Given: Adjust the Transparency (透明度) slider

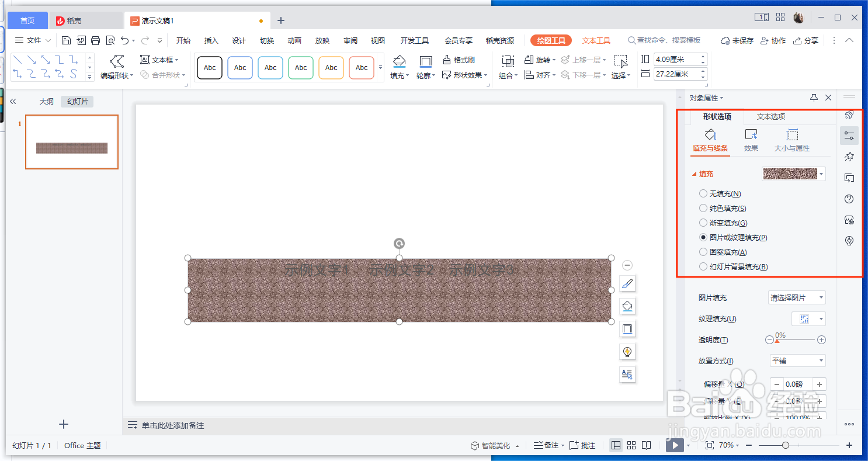Looking at the screenshot, I should [x=796, y=340].
